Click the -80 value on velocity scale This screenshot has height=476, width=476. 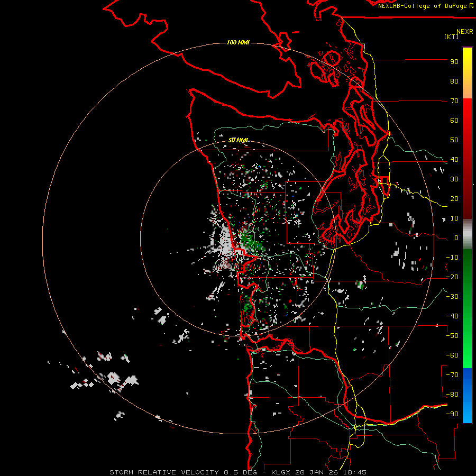(x=452, y=395)
